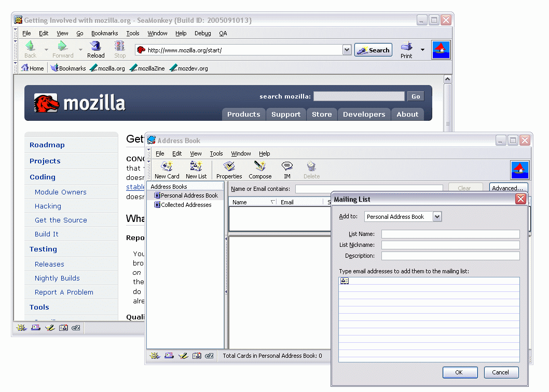Click the Name column sort header
549x392 pixels.
pos(252,202)
